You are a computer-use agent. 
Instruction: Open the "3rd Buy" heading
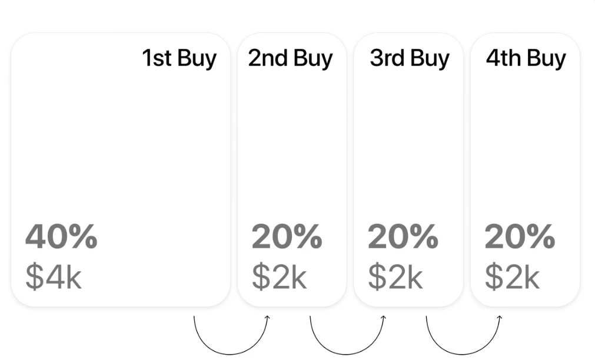pos(410,58)
